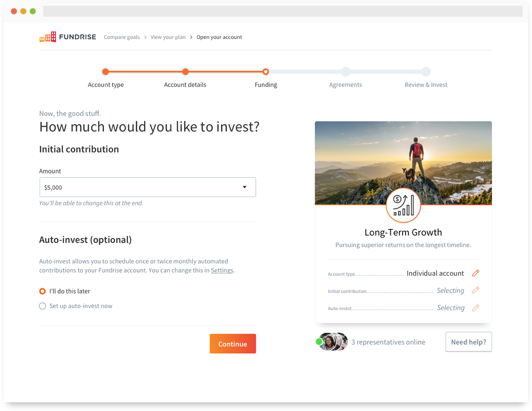Click the Need help? button
Image resolution: width=532 pixels, height=411 pixels.
[x=468, y=342]
